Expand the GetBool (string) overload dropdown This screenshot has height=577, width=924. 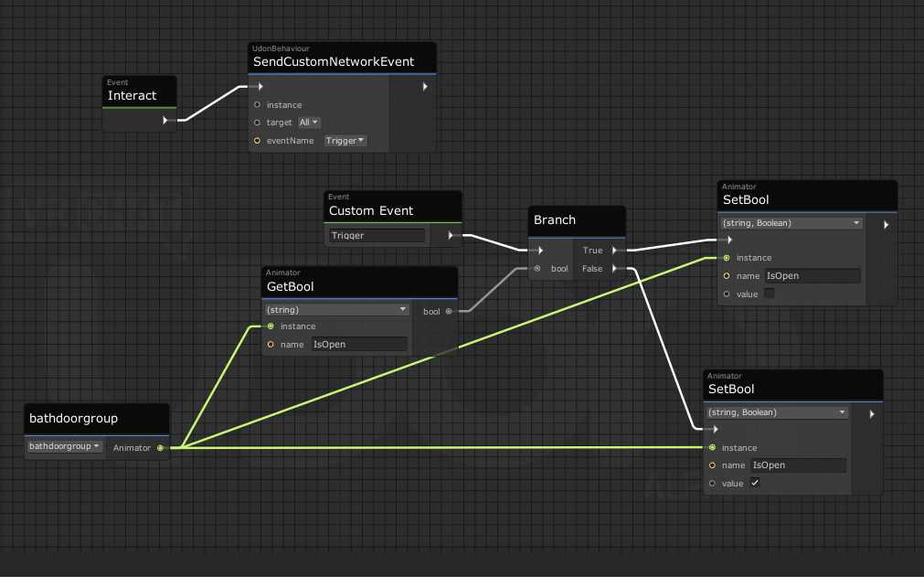(x=336, y=310)
